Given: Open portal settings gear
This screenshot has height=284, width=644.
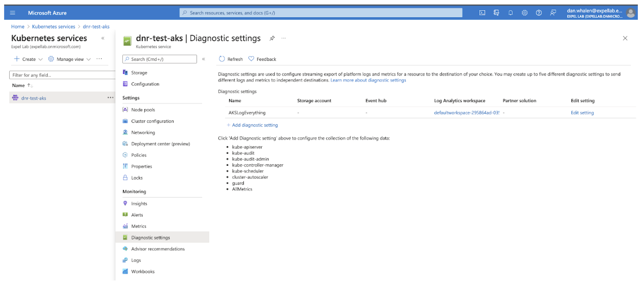Looking at the screenshot, I should point(525,13).
